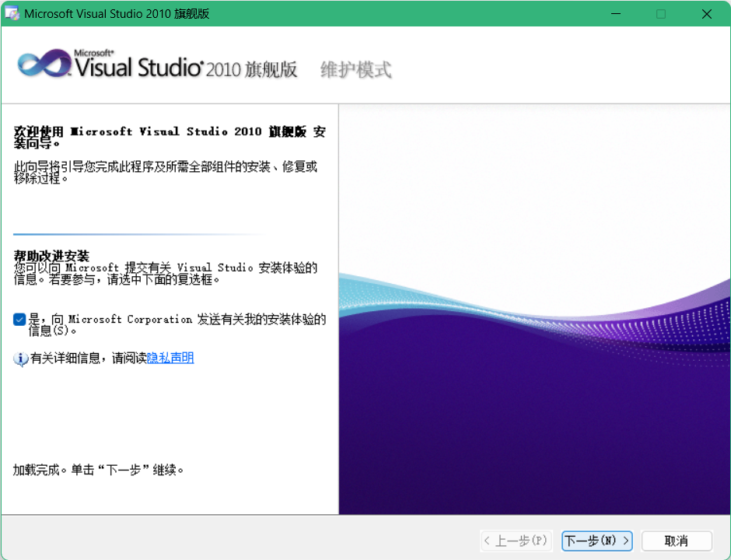Screen dimensions: 731x560
Task: Click the installer icon in the title bar
Action: [12, 13]
